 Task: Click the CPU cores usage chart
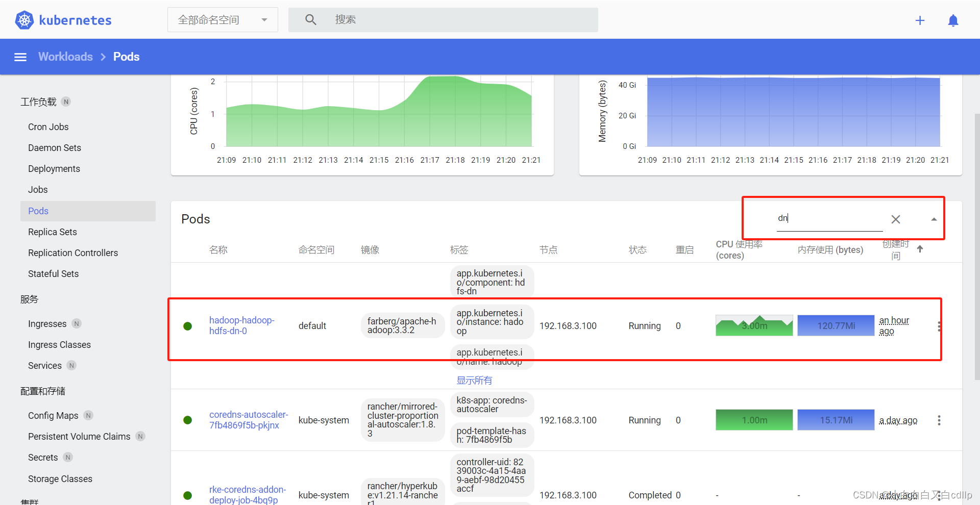coord(379,112)
